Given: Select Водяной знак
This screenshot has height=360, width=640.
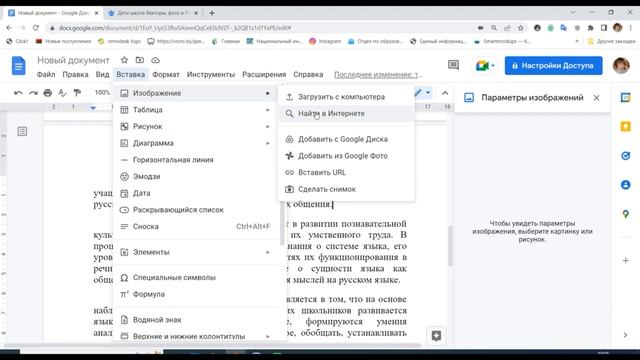Looking at the screenshot, I should [x=196, y=320].
